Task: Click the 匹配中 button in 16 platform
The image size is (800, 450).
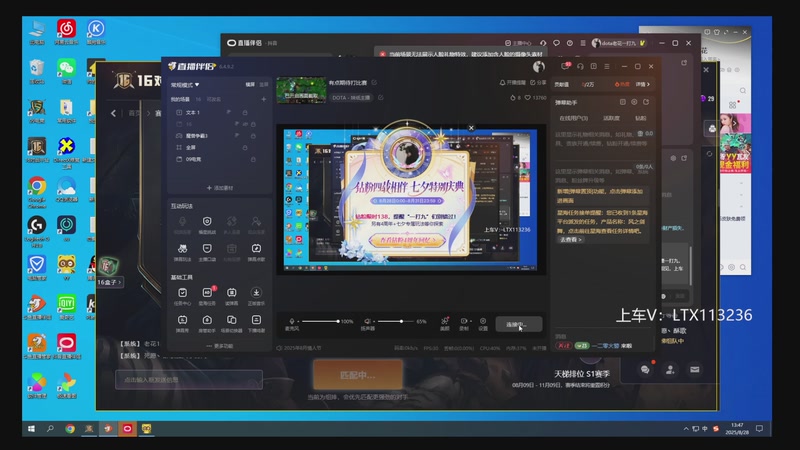Action: pyautogui.click(x=358, y=375)
